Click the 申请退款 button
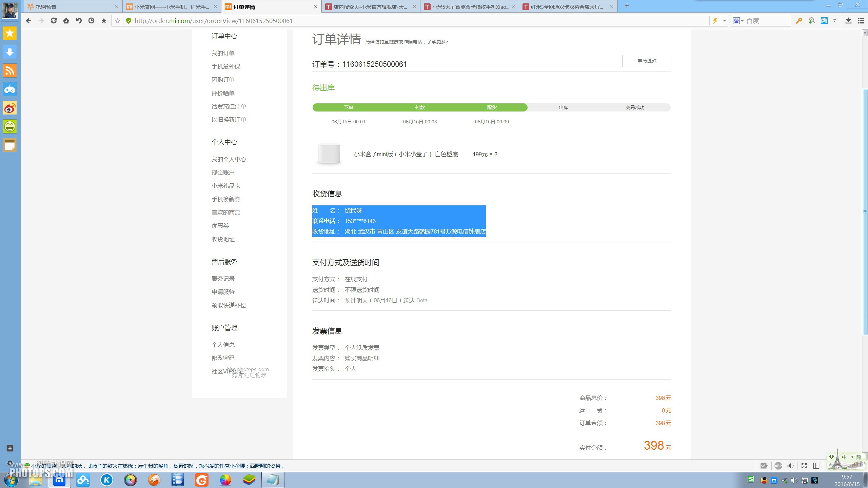Image resolution: width=868 pixels, height=488 pixels. (647, 61)
